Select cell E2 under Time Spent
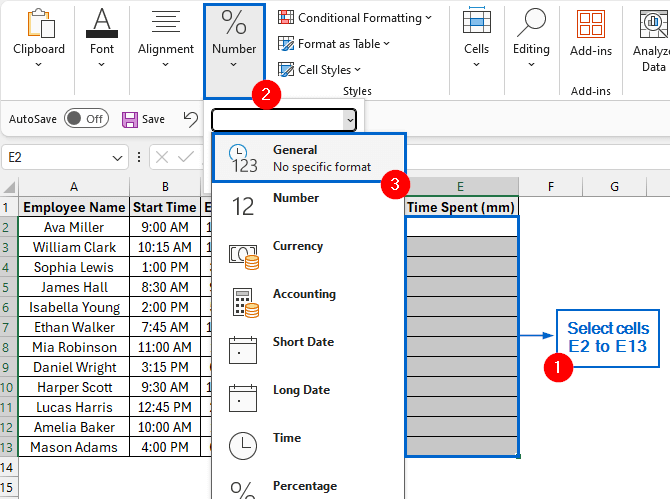This screenshot has width=670, height=499. (x=461, y=227)
